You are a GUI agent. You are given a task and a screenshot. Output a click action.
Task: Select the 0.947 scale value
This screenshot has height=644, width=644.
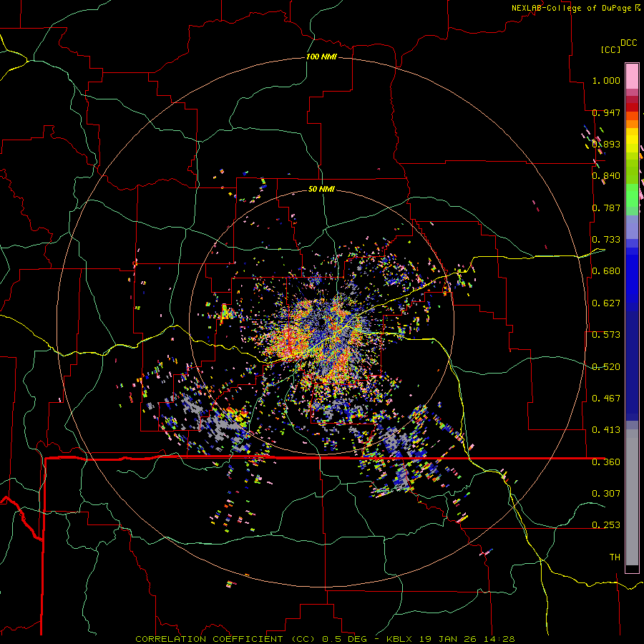(x=606, y=112)
